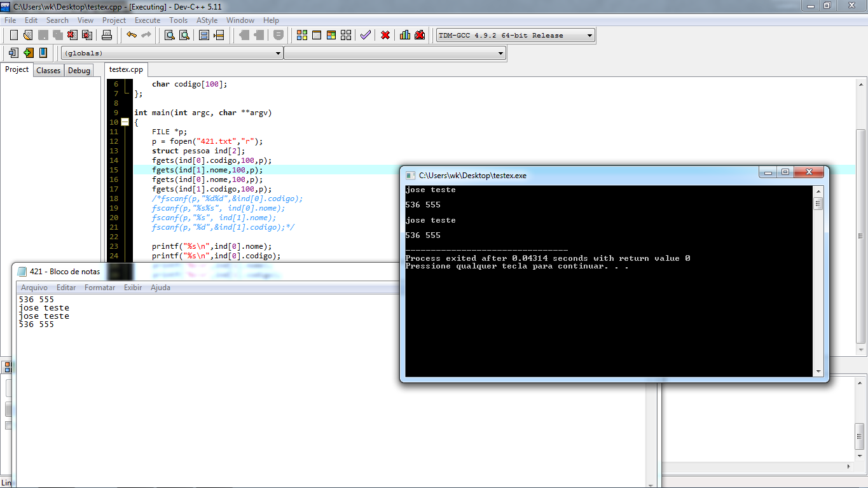Minimize the testex.exe console window
868x488 pixels.
pyautogui.click(x=768, y=172)
